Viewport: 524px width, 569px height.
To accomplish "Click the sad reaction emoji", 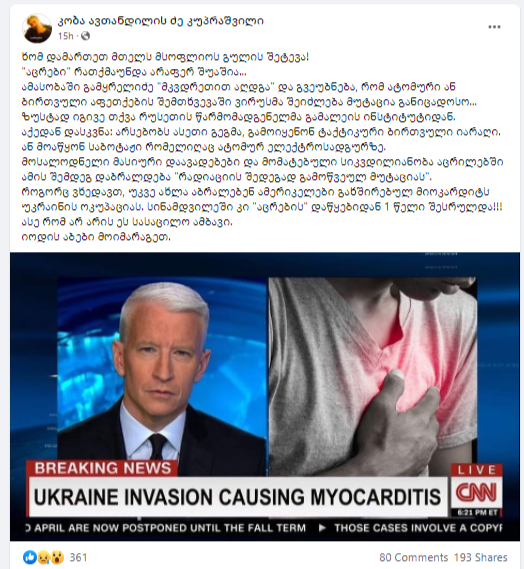I will pos(44,557).
